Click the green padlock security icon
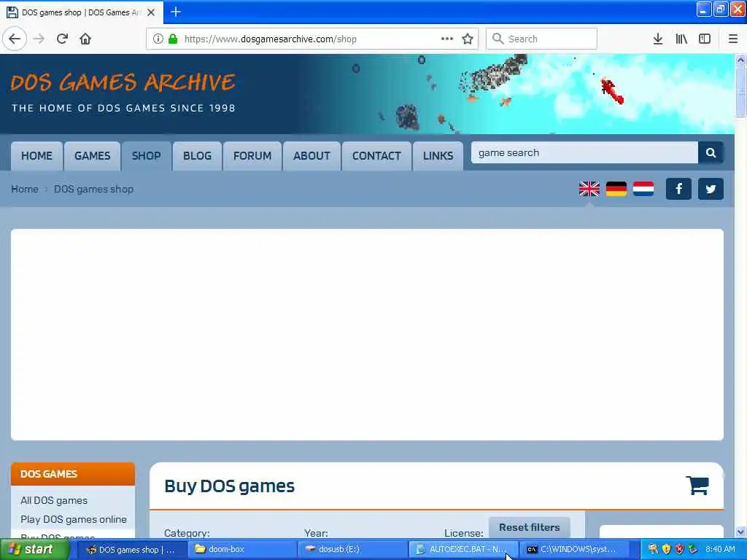The height and width of the screenshot is (560, 747). coord(174,39)
